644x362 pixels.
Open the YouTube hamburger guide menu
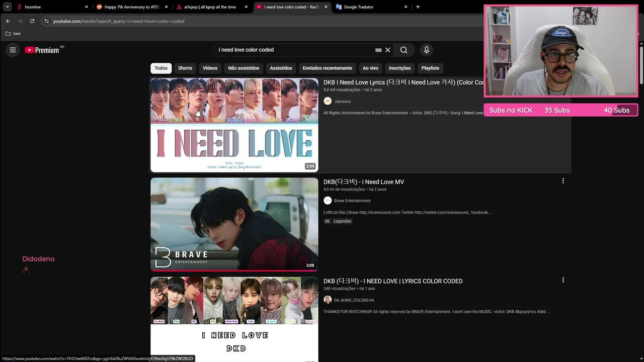pyautogui.click(x=13, y=50)
